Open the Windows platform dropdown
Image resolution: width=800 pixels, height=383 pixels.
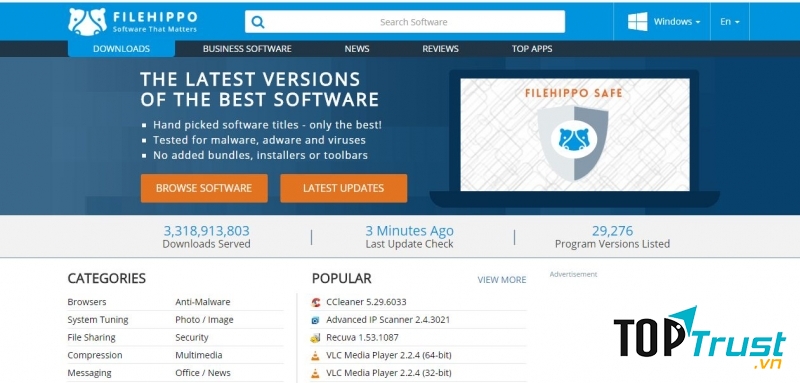677,22
